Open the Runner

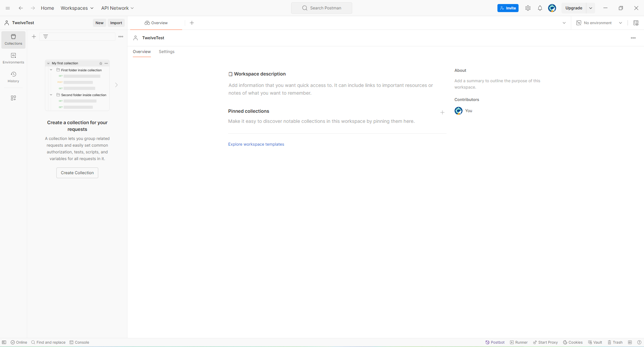click(519, 342)
